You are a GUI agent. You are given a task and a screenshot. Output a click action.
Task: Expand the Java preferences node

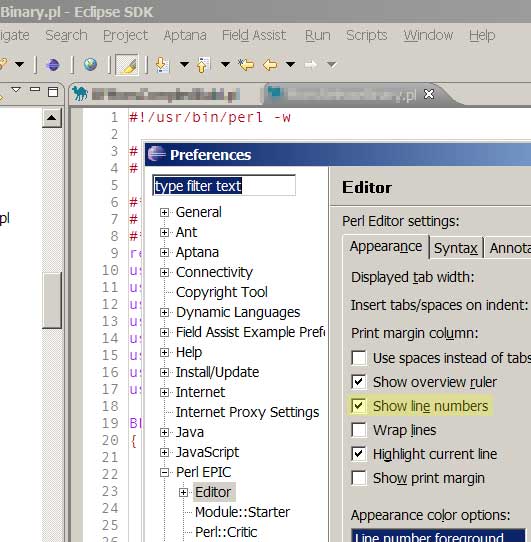(x=165, y=432)
